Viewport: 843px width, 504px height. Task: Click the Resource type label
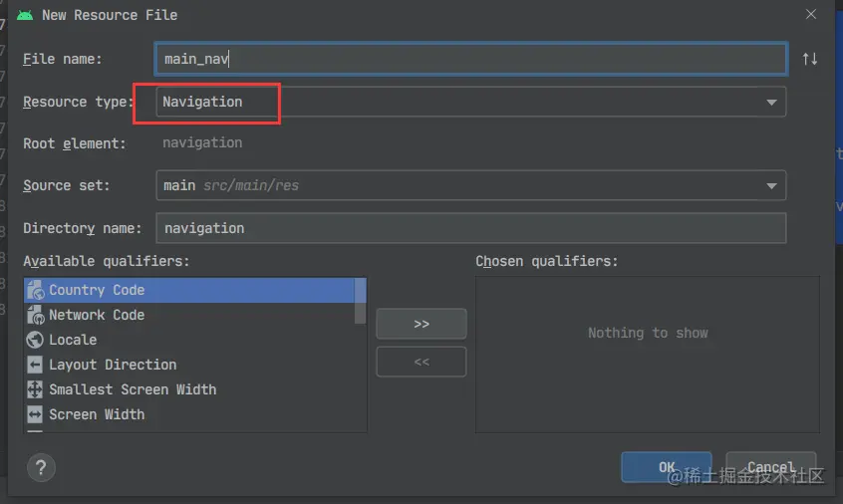coord(78,102)
